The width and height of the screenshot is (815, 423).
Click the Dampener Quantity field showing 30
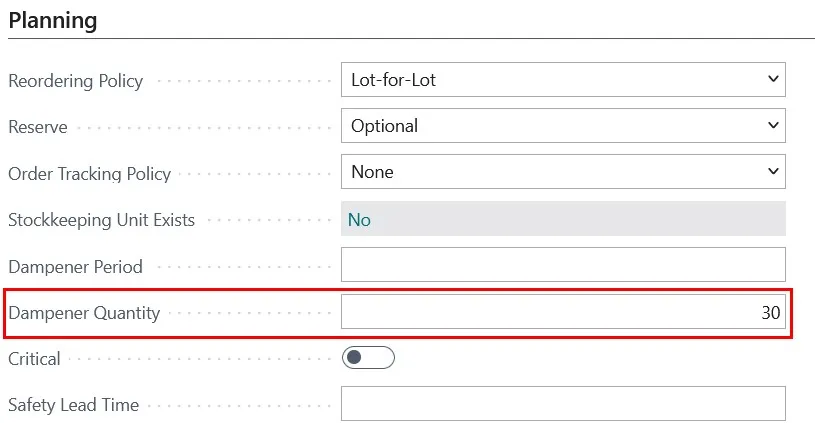563,311
